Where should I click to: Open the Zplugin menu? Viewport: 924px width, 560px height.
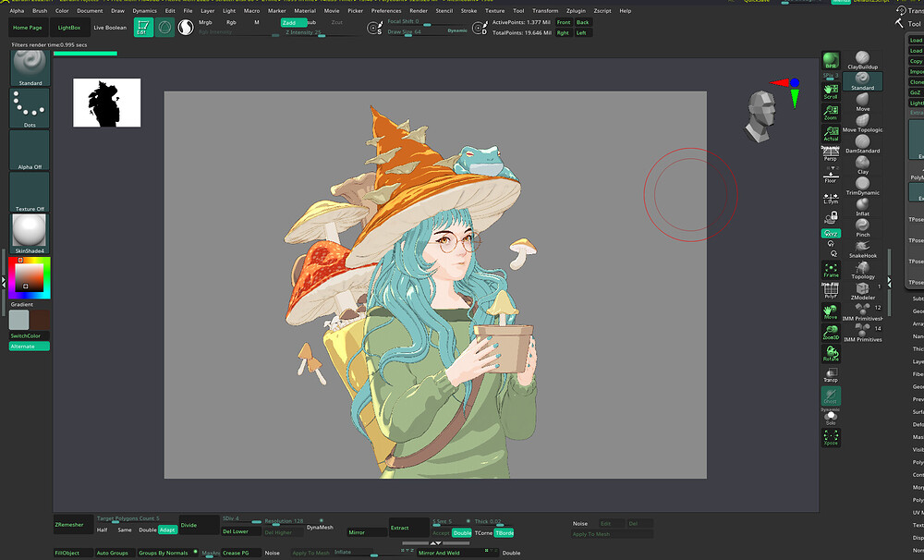tap(576, 10)
